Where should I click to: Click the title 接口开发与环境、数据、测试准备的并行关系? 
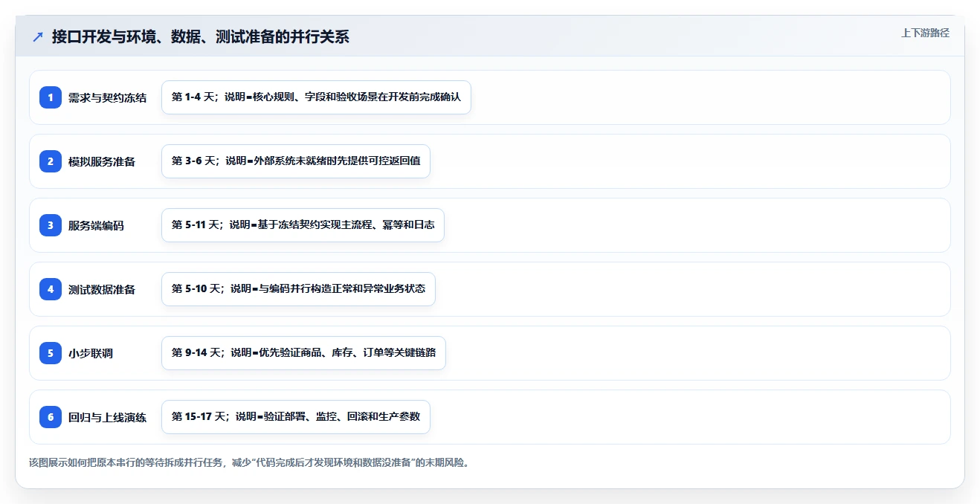201,37
